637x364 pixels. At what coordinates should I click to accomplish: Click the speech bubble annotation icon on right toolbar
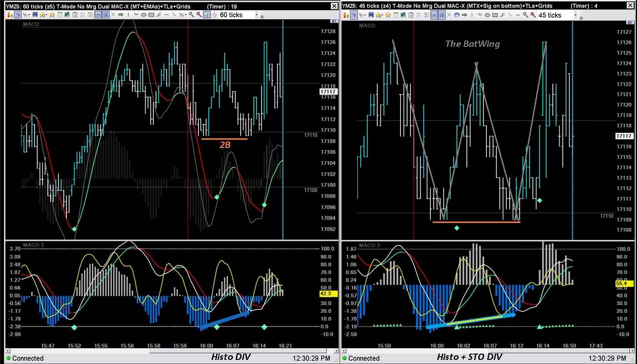[x=457, y=15]
